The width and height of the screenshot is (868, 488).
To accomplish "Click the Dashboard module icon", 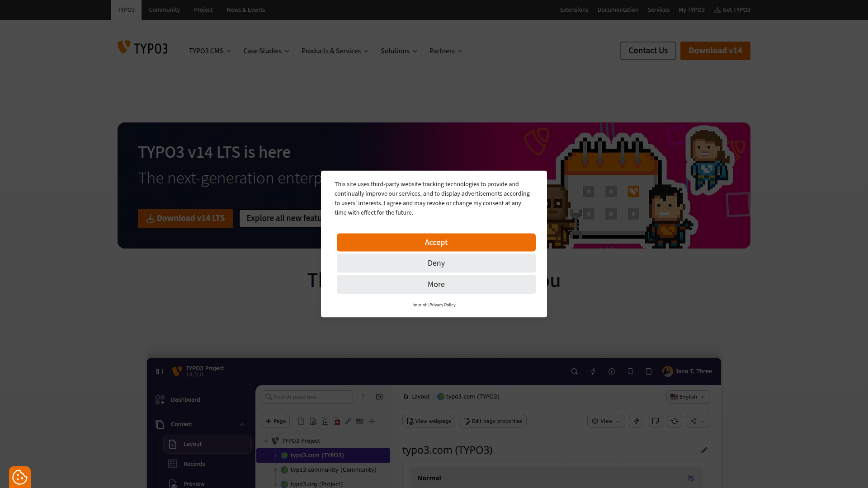I will (x=160, y=400).
